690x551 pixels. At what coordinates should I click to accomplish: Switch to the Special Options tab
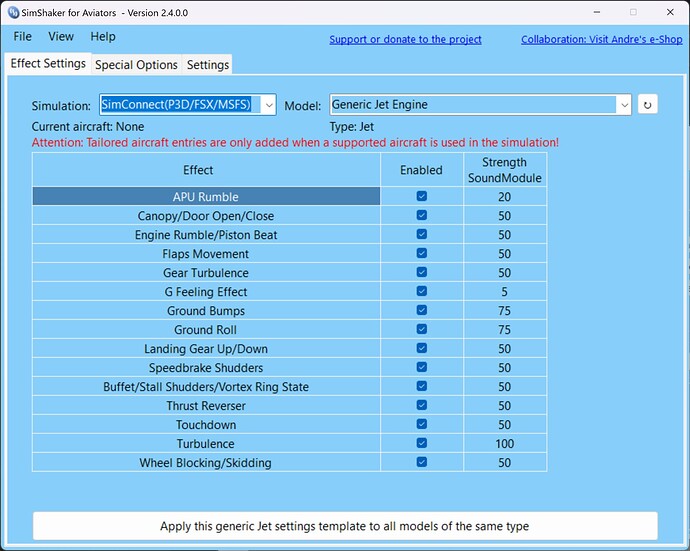click(136, 65)
